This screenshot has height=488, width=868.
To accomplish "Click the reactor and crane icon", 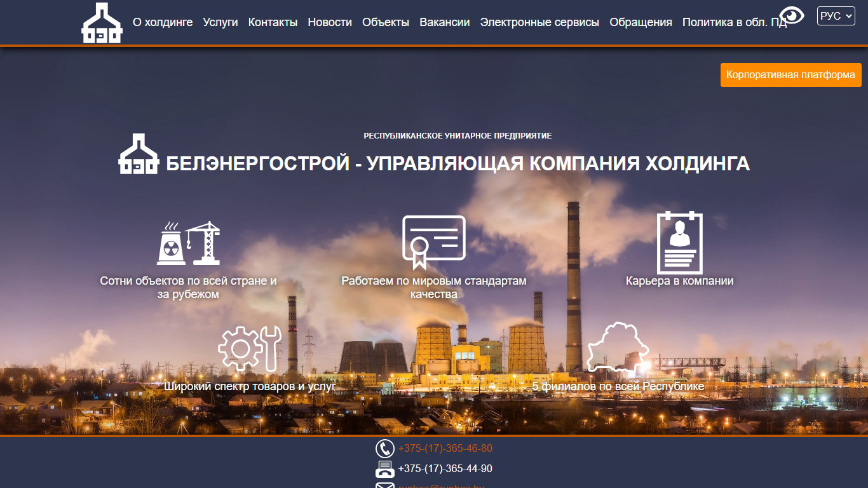I will pos(188,243).
